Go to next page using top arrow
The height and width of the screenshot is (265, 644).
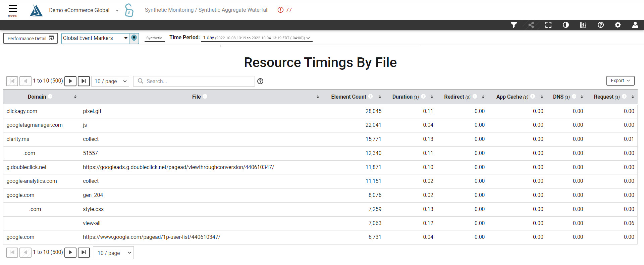click(x=70, y=81)
